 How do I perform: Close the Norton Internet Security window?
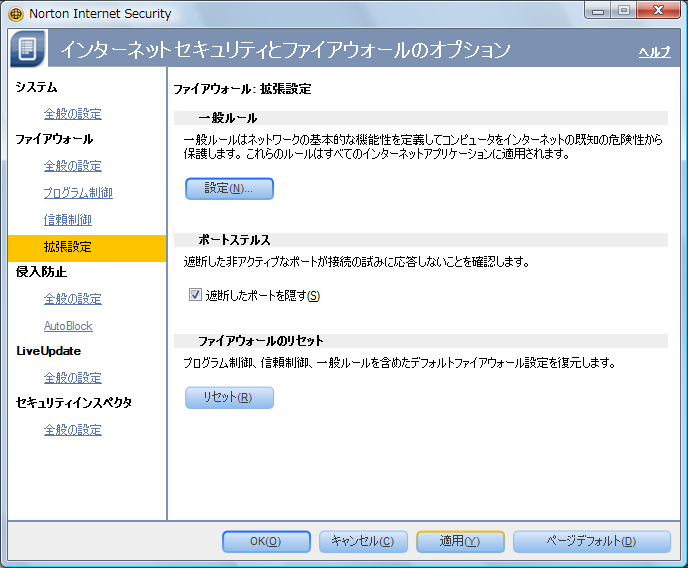coord(658,13)
